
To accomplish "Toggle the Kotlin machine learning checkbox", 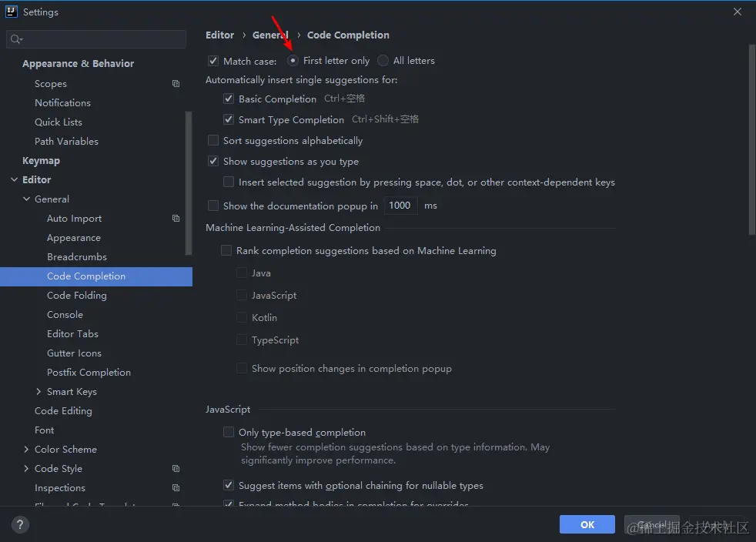I will coord(242,317).
